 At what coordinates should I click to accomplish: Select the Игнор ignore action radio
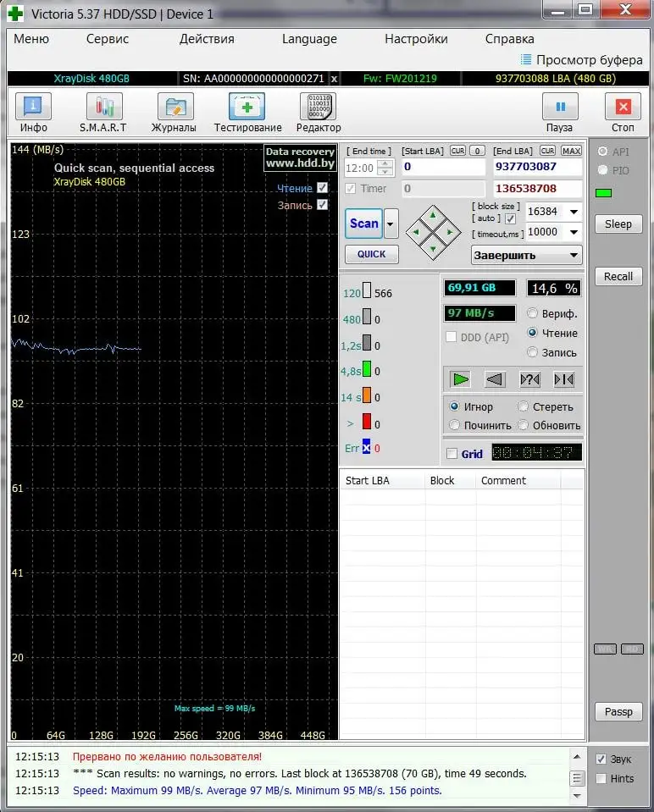pyautogui.click(x=454, y=406)
